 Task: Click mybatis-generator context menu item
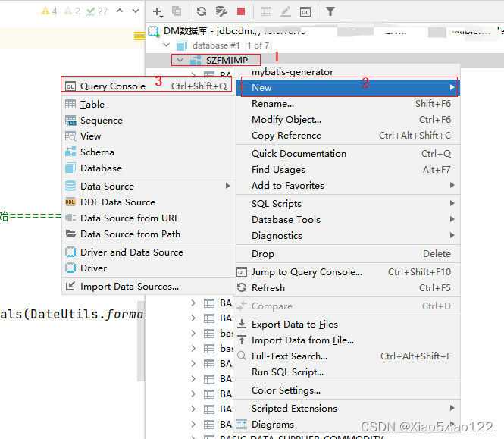pos(348,72)
